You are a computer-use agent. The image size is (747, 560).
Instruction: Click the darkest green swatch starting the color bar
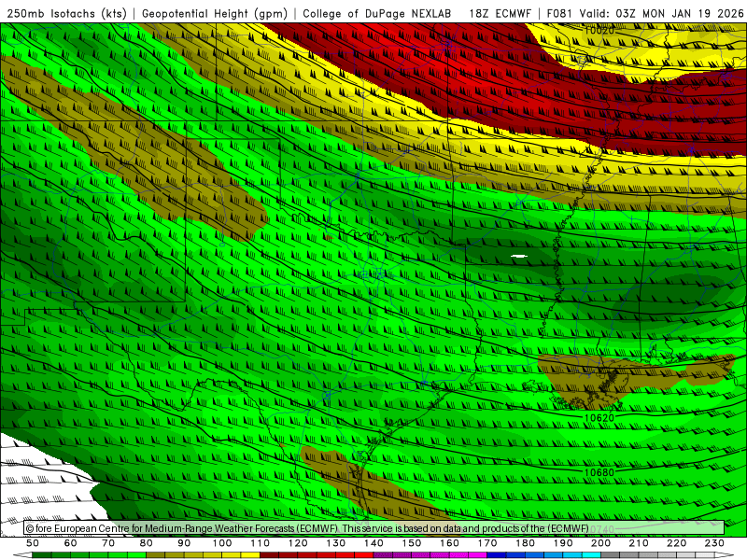click(x=42, y=555)
